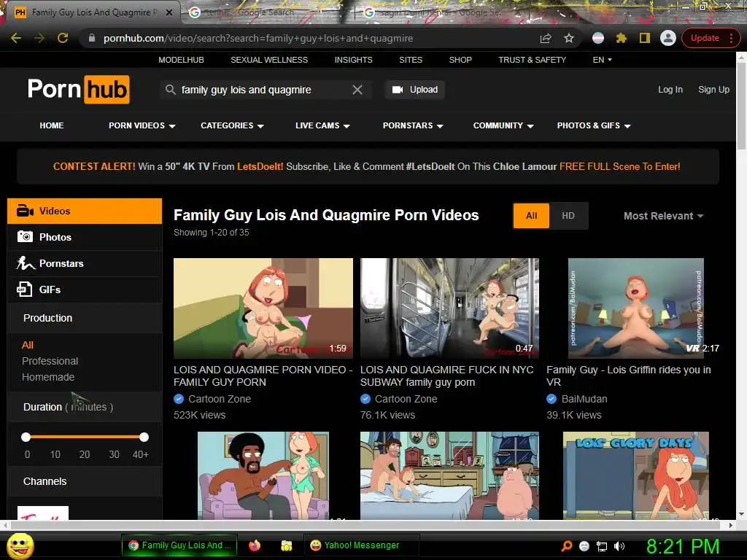The height and width of the screenshot is (560, 747).
Task: Click the browser forward arrow
Action: tap(39, 38)
